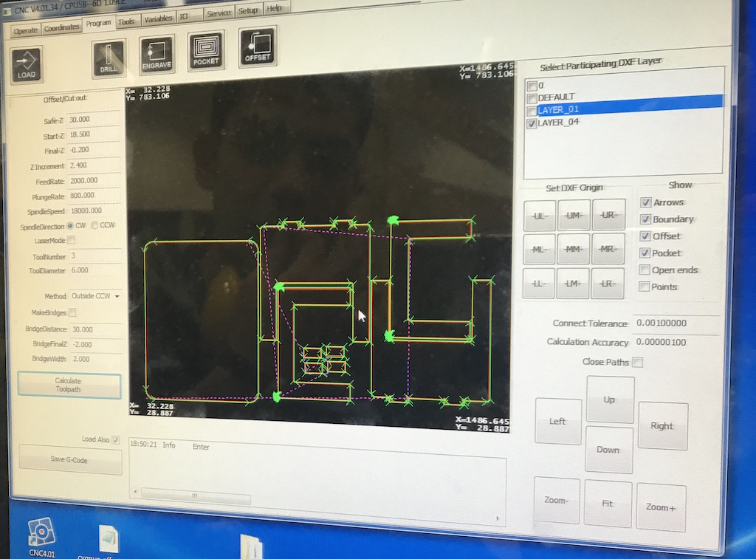756x559 pixels.
Task: Open the Tools tab
Action: (x=126, y=21)
